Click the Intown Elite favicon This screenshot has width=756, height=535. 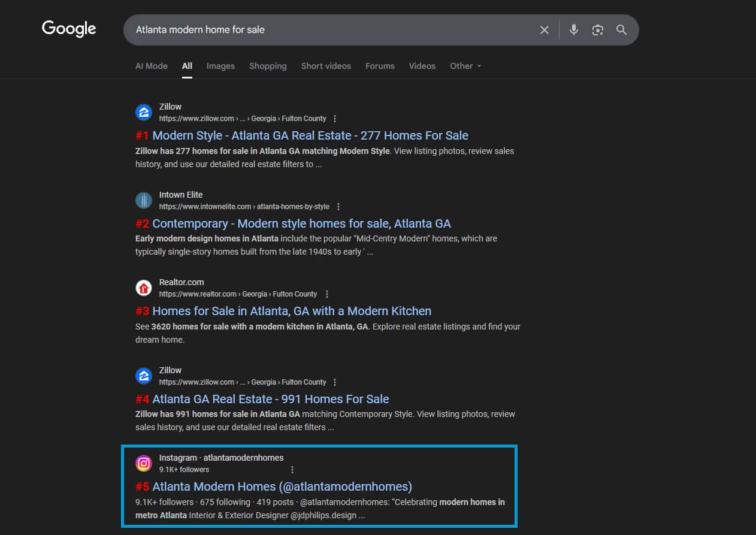pyautogui.click(x=144, y=200)
